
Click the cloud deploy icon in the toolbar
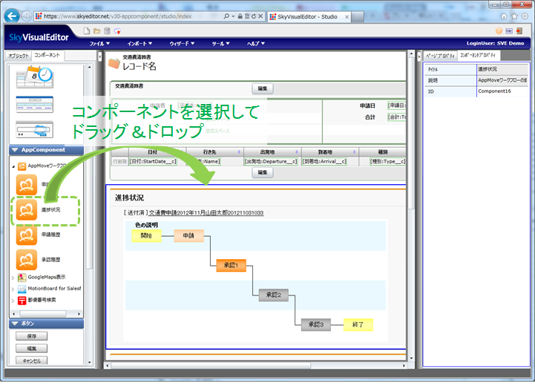[x=117, y=31]
